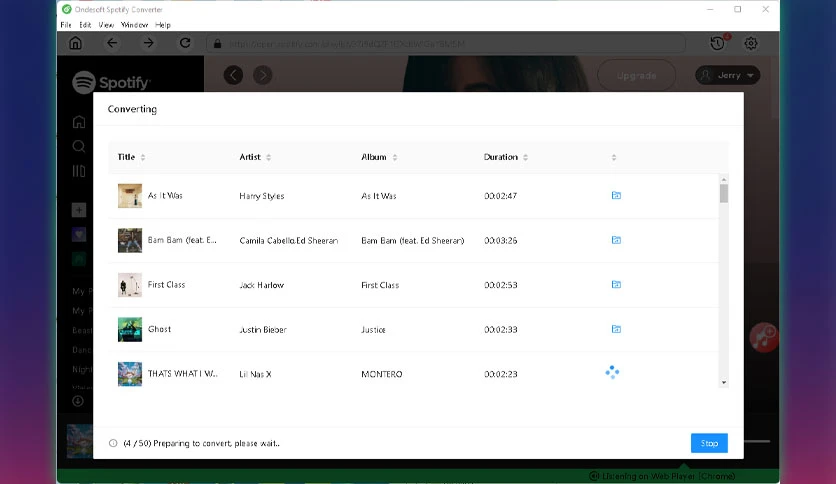Click the lock icon in the address bar
Screen dimensions: 836x484
(x=217, y=44)
